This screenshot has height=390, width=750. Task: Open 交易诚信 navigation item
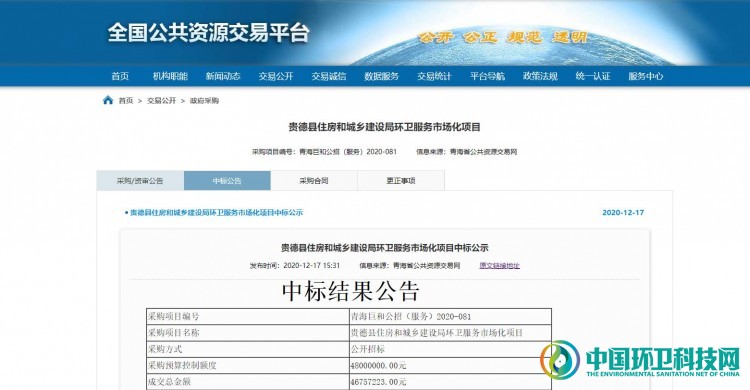[329, 76]
